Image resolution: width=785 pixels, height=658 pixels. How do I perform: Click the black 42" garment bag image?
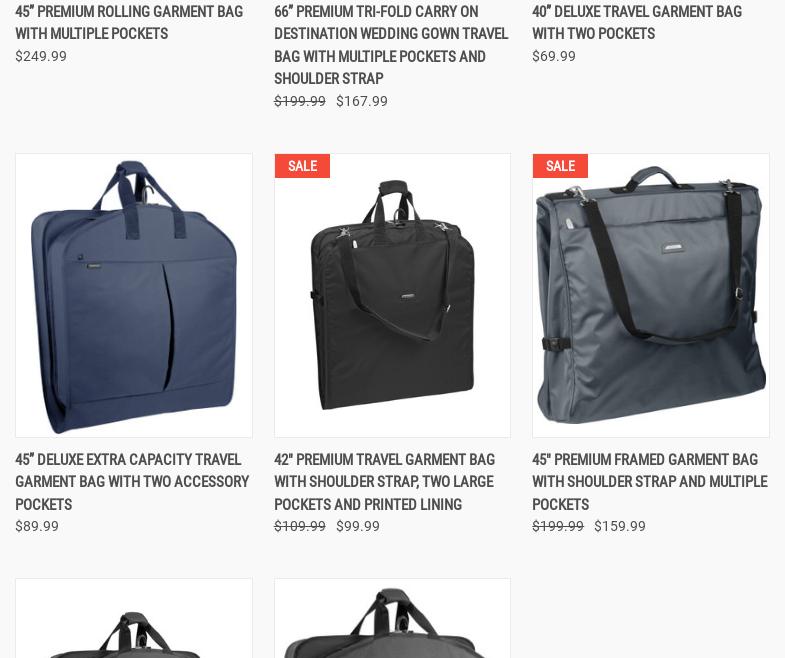point(392,295)
